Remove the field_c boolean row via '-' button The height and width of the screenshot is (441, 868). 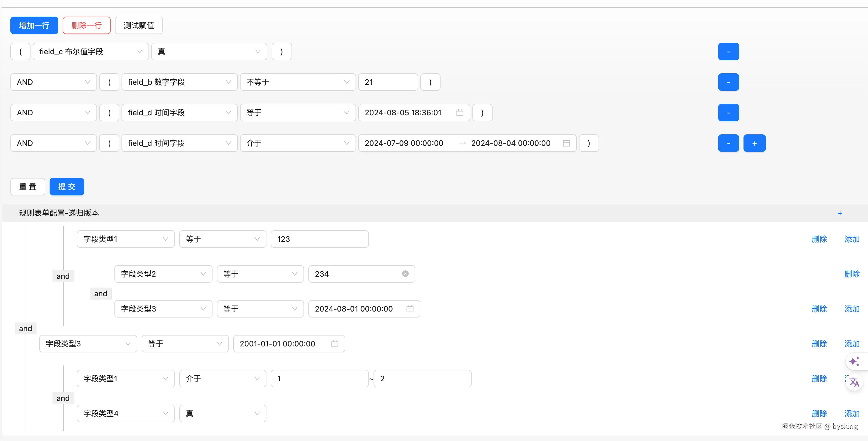click(x=728, y=51)
